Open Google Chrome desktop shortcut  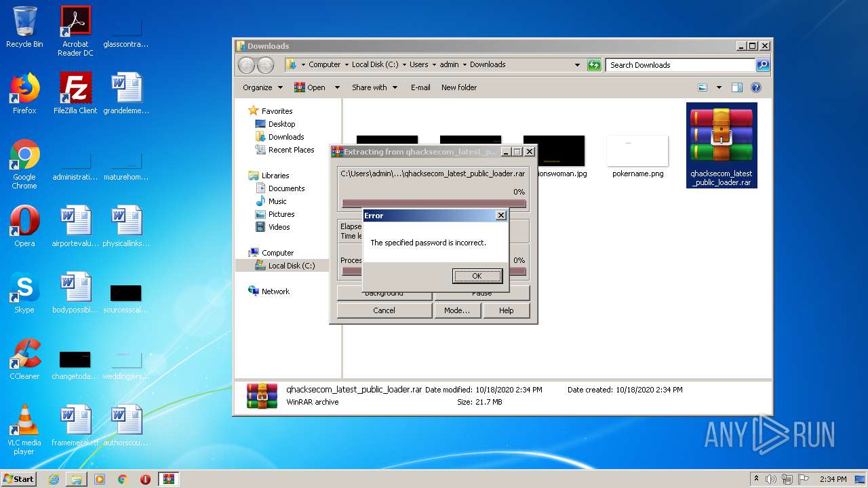24,165
